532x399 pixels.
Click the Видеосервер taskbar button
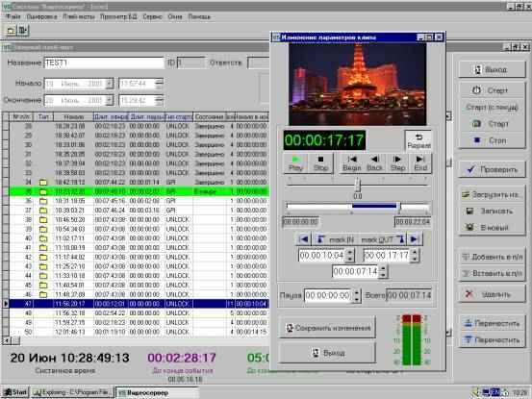(x=157, y=392)
